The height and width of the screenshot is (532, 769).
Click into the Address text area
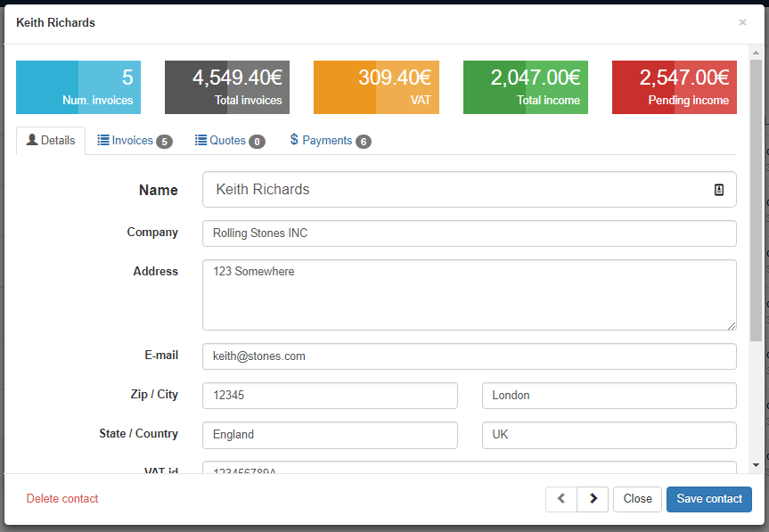click(469, 295)
